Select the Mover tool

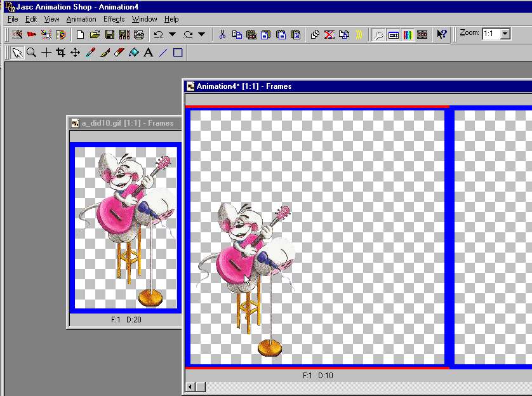[76, 53]
